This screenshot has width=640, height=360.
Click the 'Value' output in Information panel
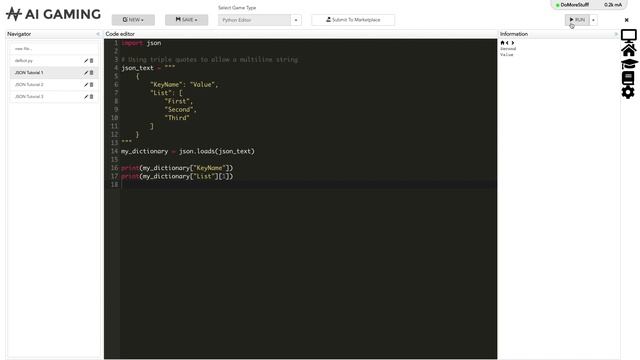[x=507, y=54]
